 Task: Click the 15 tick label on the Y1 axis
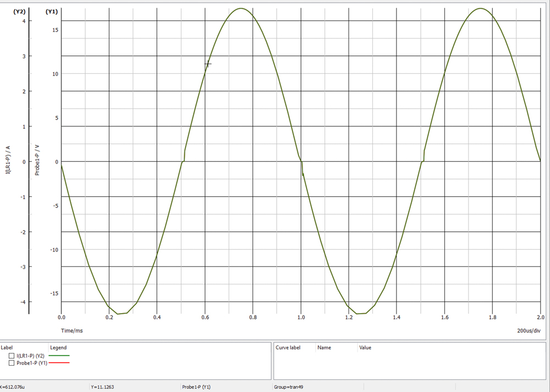(56, 30)
